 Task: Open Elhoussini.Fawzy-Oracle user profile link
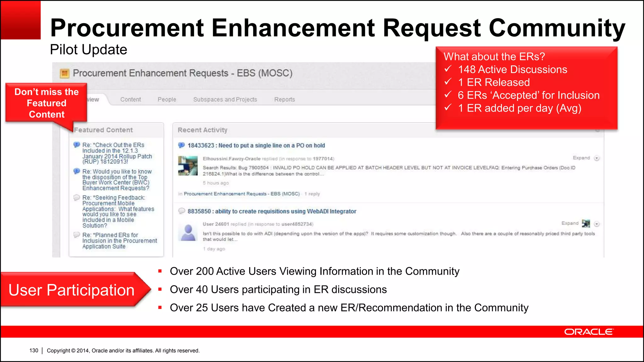tap(231, 159)
